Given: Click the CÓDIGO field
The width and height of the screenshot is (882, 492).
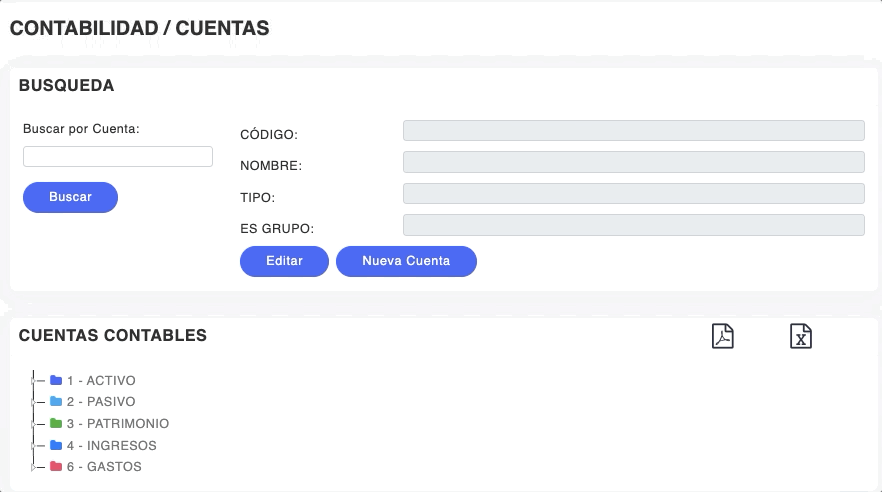Looking at the screenshot, I should 633,131.
